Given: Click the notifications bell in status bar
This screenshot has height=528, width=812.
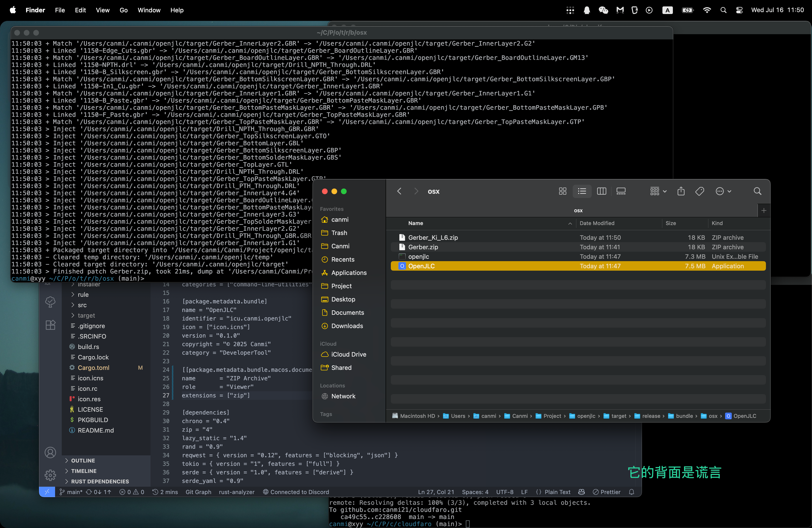Looking at the screenshot, I should point(632,492).
